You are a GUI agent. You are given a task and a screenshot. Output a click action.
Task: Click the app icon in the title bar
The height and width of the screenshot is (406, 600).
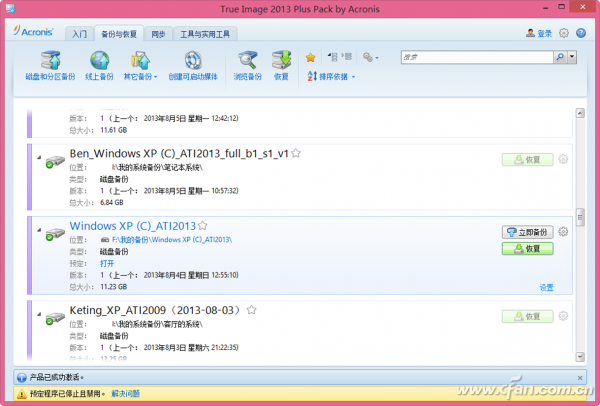10,8
